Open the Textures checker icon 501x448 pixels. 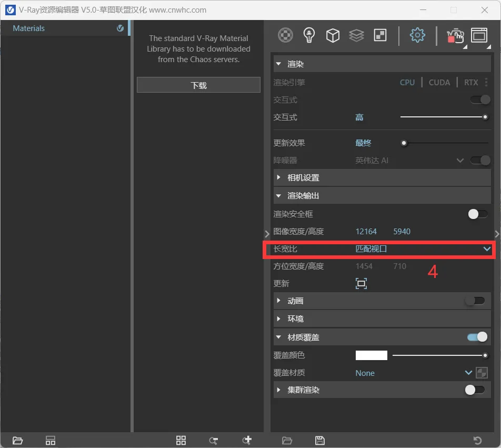[380, 35]
